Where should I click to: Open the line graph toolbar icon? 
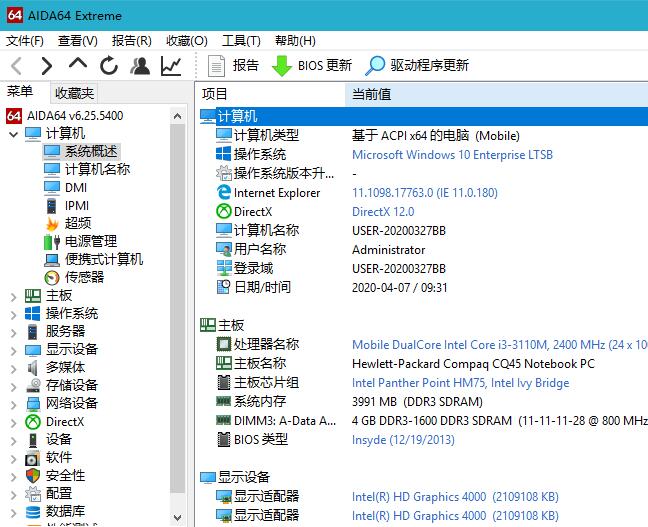tap(171, 66)
